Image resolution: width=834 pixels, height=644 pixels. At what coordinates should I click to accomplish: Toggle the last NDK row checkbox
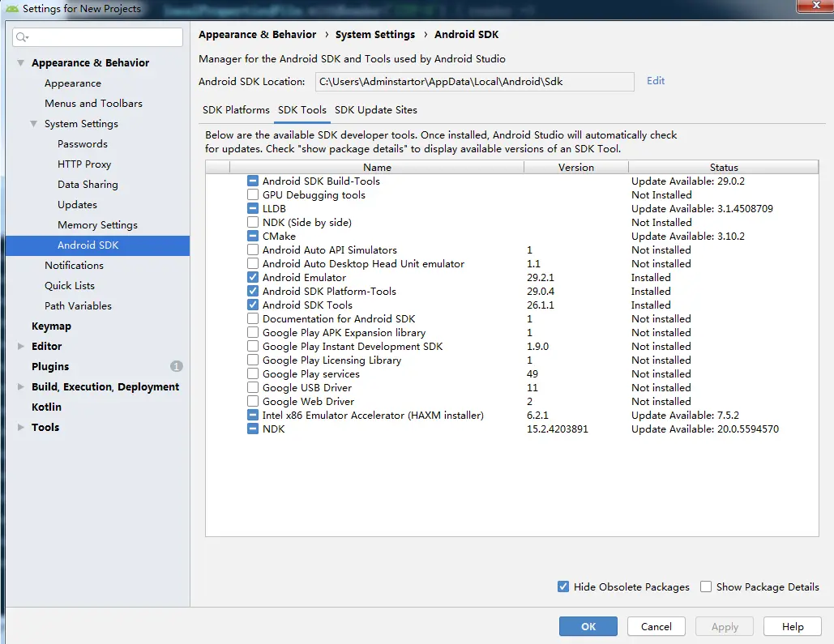(x=253, y=429)
